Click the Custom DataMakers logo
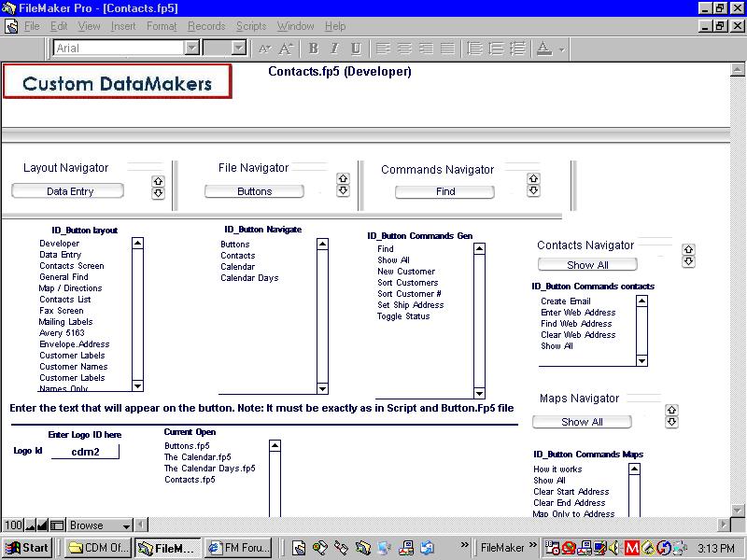The height and width of the screenshot is (560, 747). (x=118, y=82)
